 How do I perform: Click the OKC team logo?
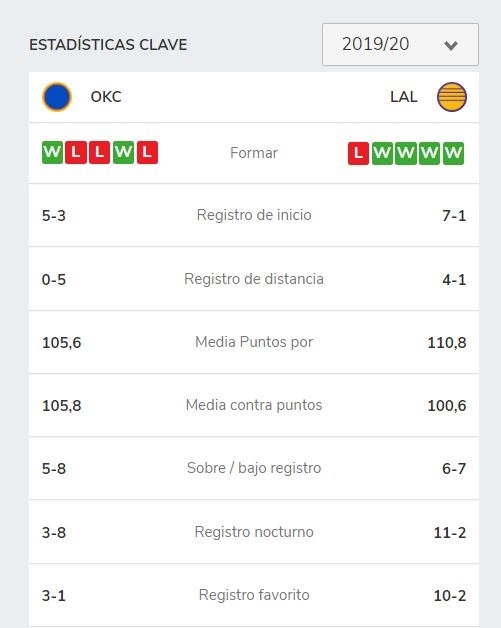(57, 97)
